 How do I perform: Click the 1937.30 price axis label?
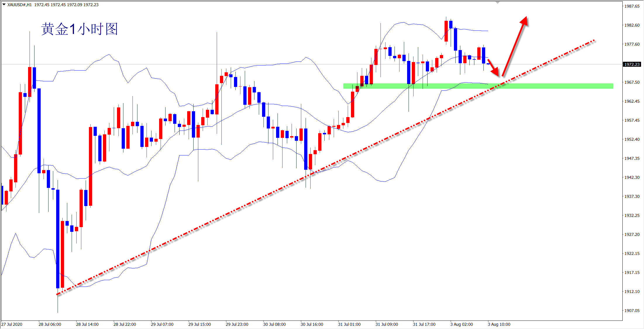coord(632,196)
